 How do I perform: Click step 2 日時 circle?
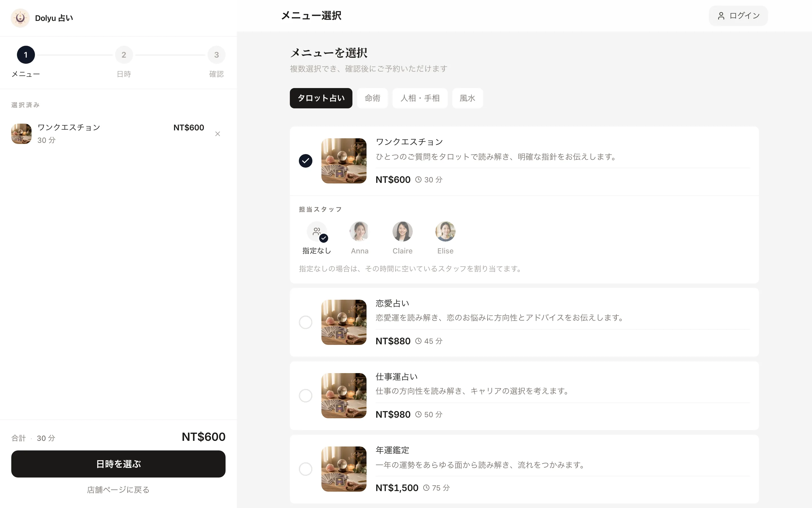(x=124, y=55)
